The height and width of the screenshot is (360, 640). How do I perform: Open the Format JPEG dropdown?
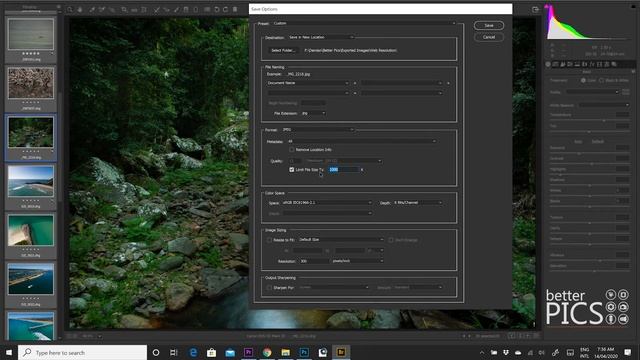pos(318,130)
